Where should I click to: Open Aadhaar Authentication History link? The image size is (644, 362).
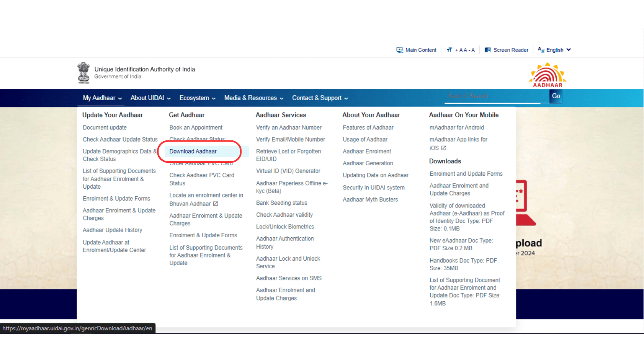tap(285, 243)
